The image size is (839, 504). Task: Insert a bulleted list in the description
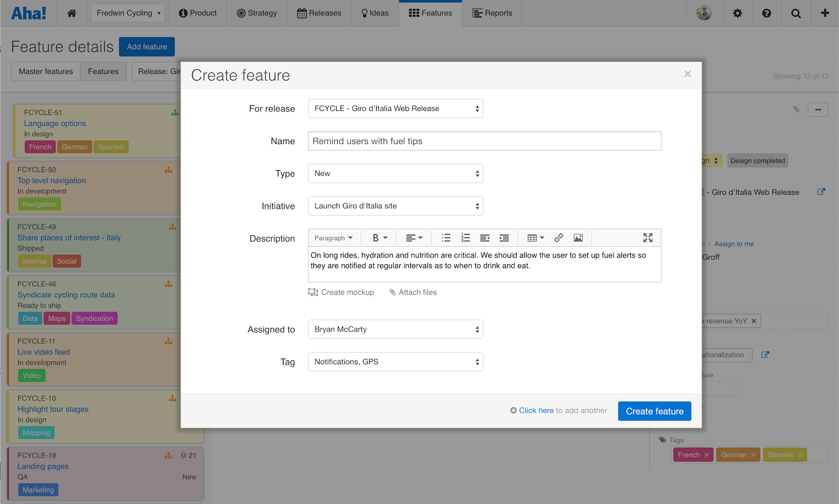[446, 238]
